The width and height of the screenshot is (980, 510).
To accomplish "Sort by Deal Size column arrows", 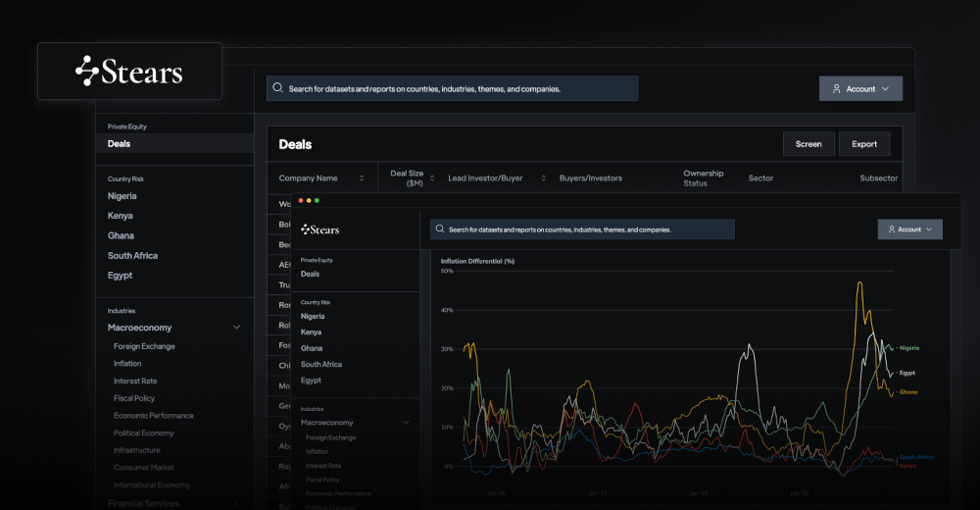I will 433,178.
